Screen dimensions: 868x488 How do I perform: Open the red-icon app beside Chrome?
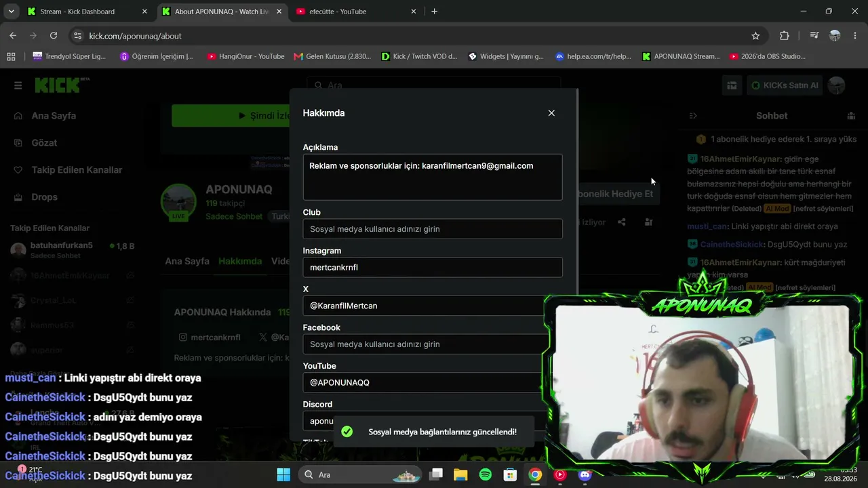560,474
